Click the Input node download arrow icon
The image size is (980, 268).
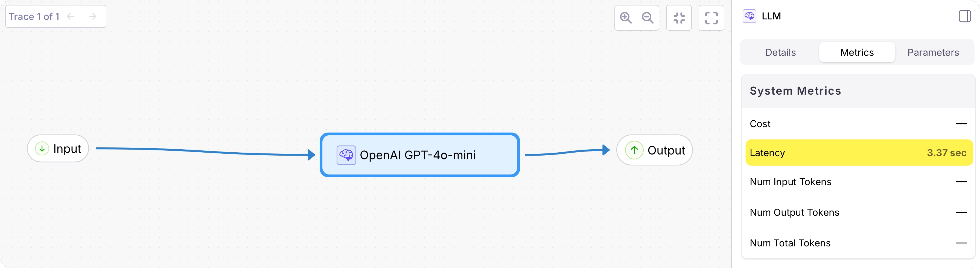[42, 148]
